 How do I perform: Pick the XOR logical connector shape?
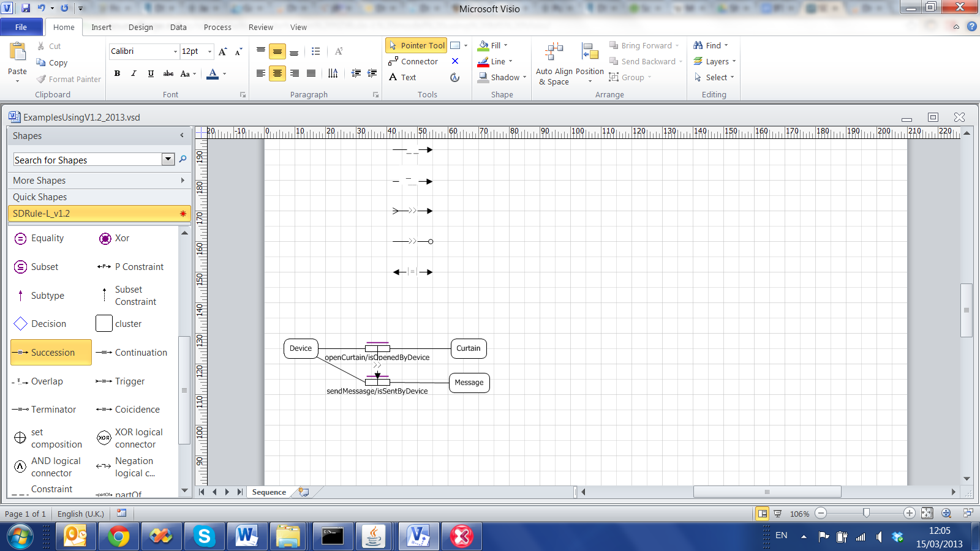(130, 438)
